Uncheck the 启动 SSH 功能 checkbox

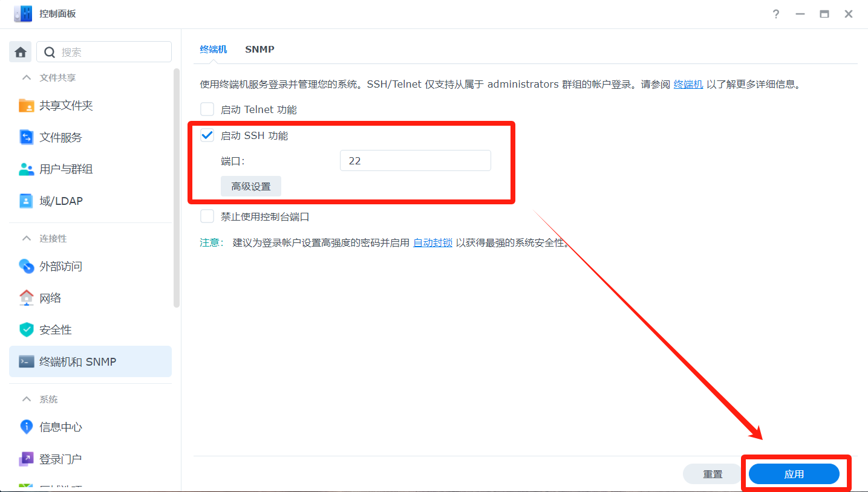[x=207, y=135]
